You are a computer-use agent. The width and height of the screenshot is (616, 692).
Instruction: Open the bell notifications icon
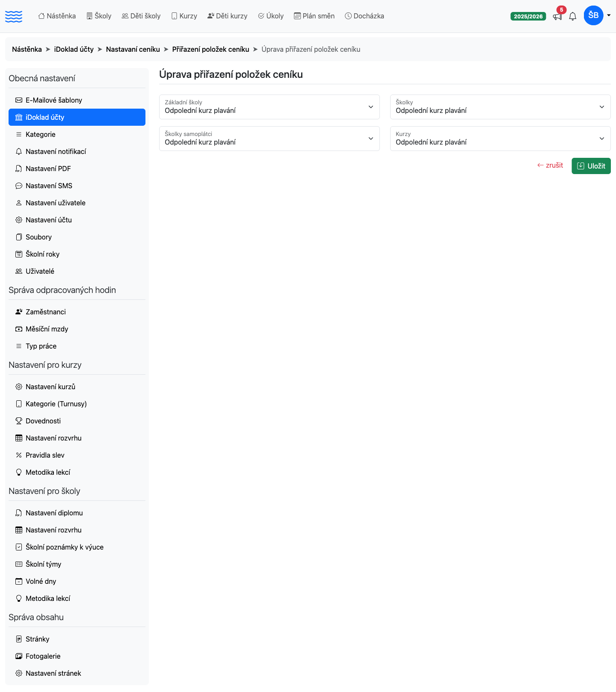pos(573,16)
